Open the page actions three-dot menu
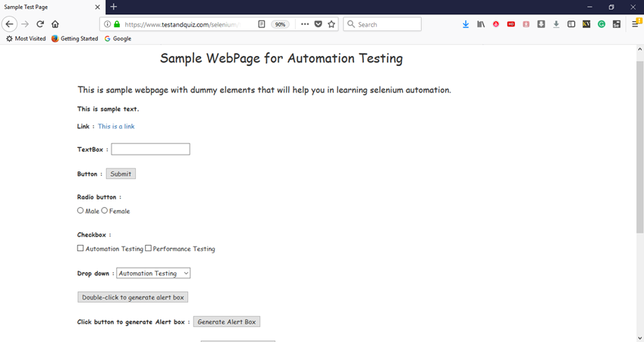 [305, 24]
